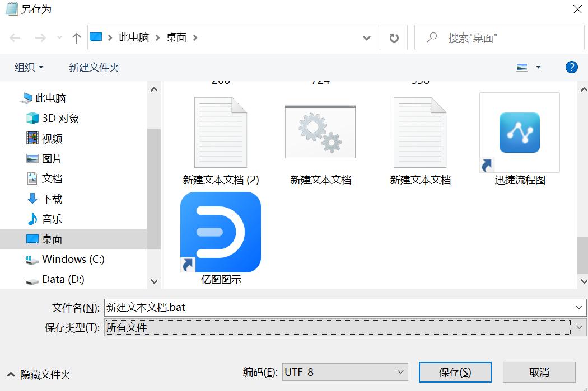
Task: Select 桌面 in the navigation sidebar
Action: coord(50,239)
